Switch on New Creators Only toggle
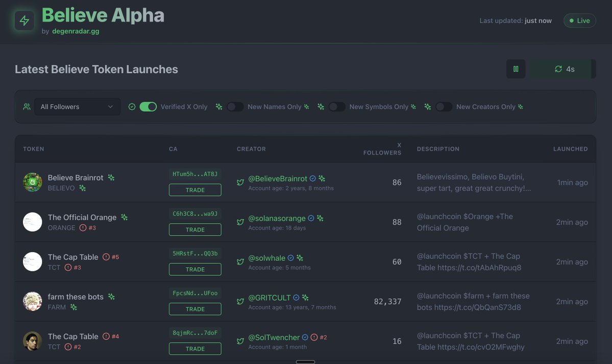 444,107
